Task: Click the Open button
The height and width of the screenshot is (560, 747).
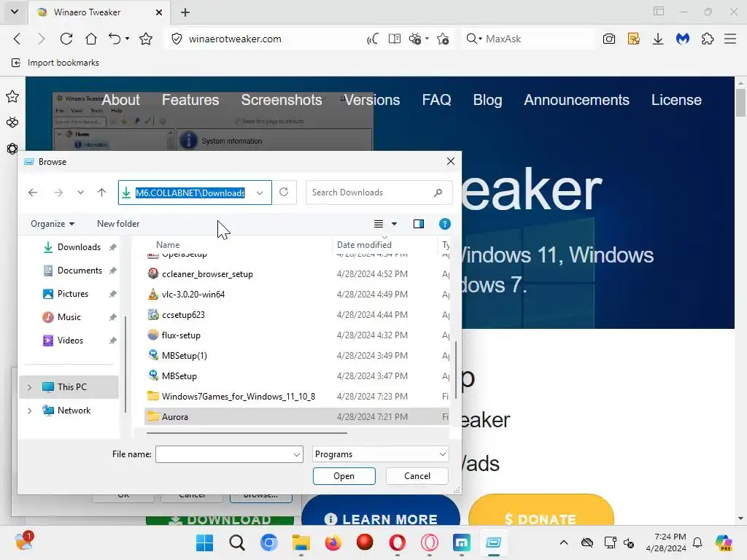Action: pos(344,476)
